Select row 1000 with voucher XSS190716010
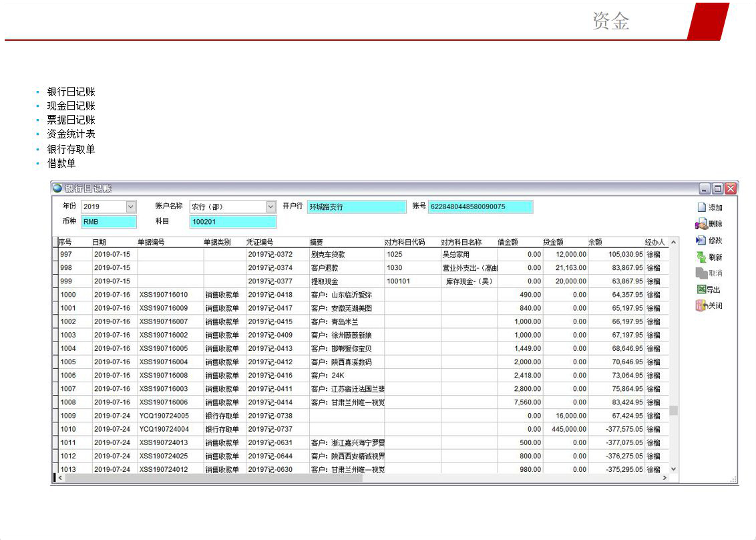This screenshot has height=540, width=756. [x=164, y=295]
